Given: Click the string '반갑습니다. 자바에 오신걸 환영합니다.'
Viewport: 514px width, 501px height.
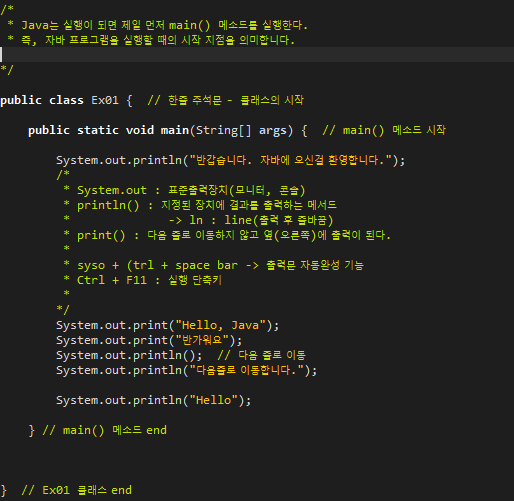Looking at the screenshot, I should tap(291, 160).
